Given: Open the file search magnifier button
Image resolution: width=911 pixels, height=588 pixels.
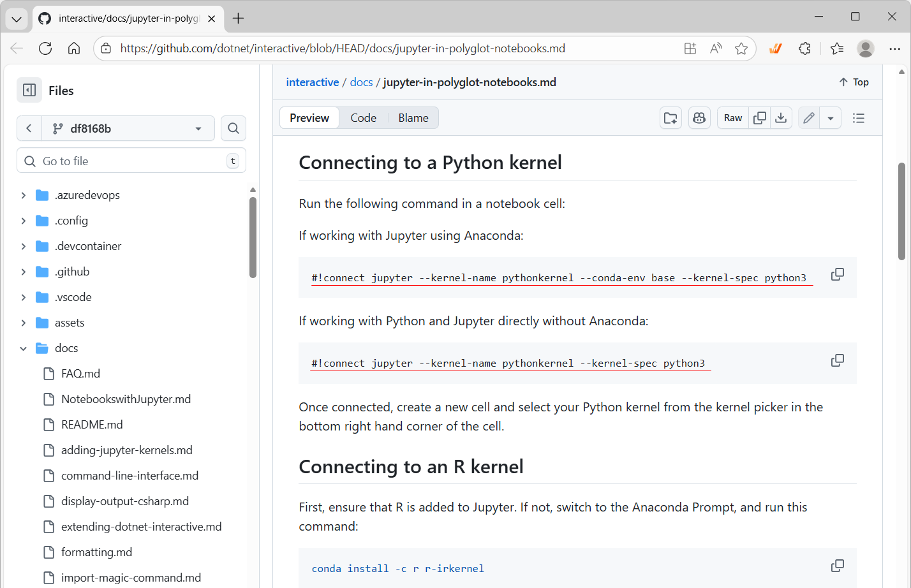Looking at the screenshot, I should click(x=233, y=128).
